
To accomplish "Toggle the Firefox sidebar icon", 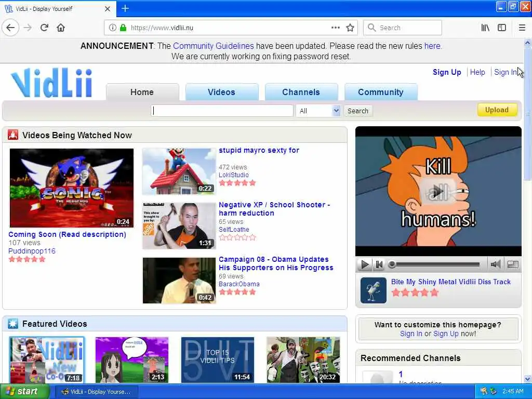I will tap(502, 28).
